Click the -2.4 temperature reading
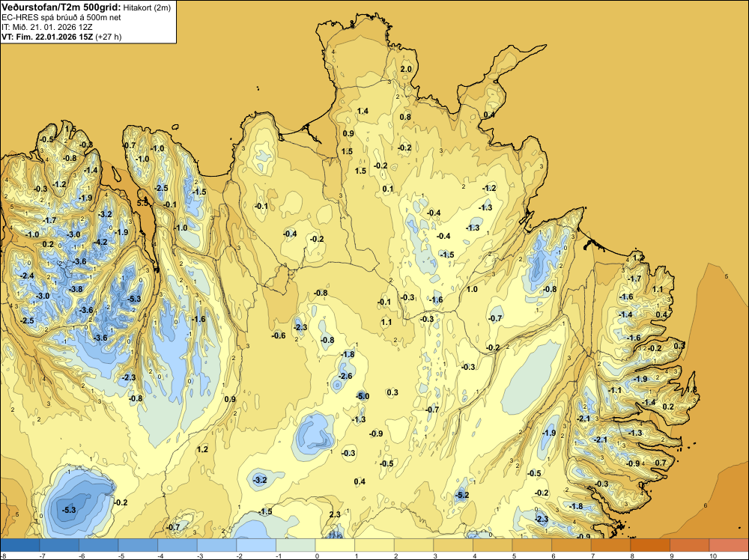The width and height of the screenshot is (749, 560). tap(28, 276)
